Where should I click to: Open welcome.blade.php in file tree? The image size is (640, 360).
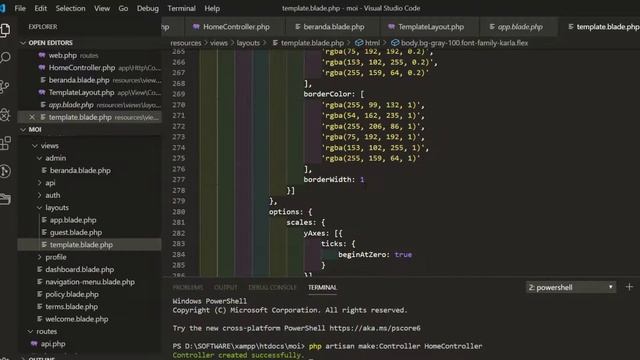point(89,319)
